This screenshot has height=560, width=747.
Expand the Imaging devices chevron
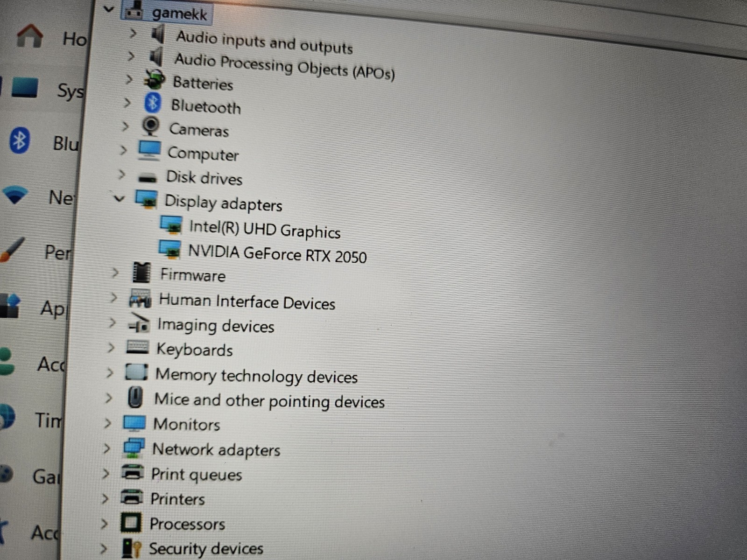click(113, 322)
